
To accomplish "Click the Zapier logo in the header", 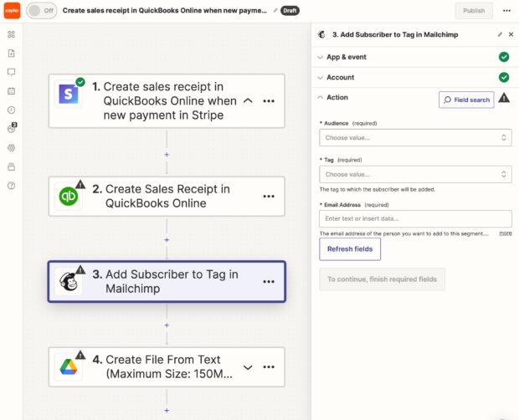I will tap(12, 11).
